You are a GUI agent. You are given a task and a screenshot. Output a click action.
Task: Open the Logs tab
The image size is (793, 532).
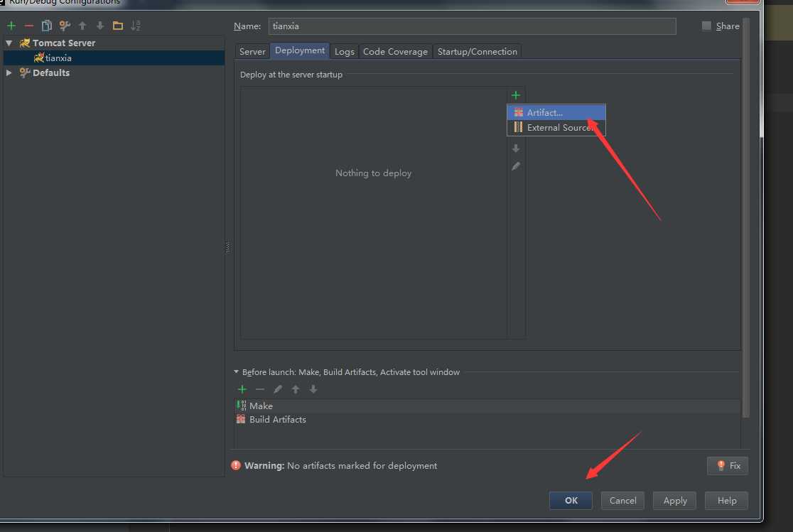[x=345, y=52]
